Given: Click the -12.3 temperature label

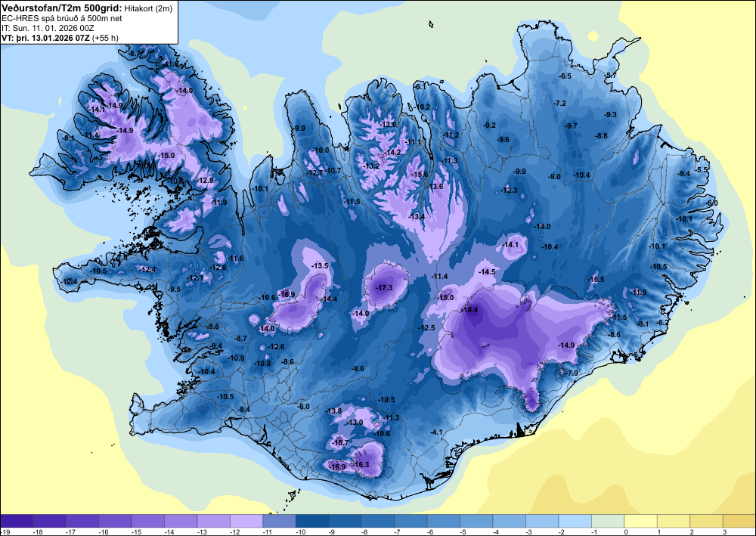Looking at the screenshot, I should click(x=509, y=191).
